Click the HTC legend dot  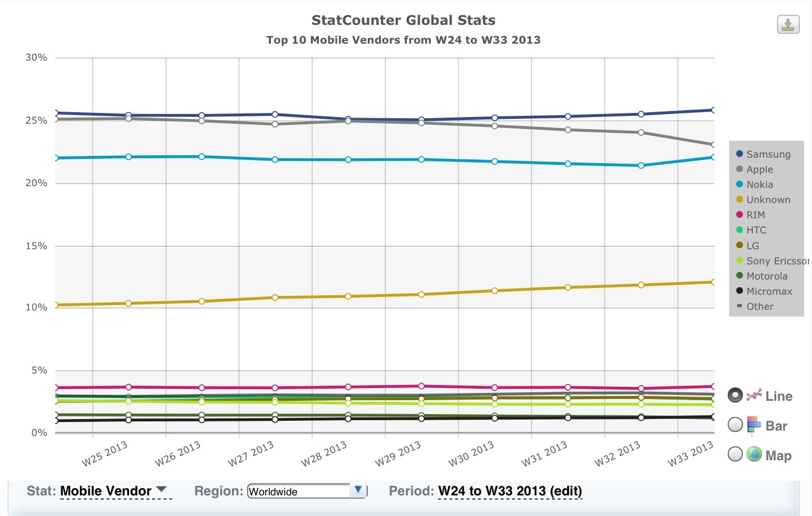[739, 230]
